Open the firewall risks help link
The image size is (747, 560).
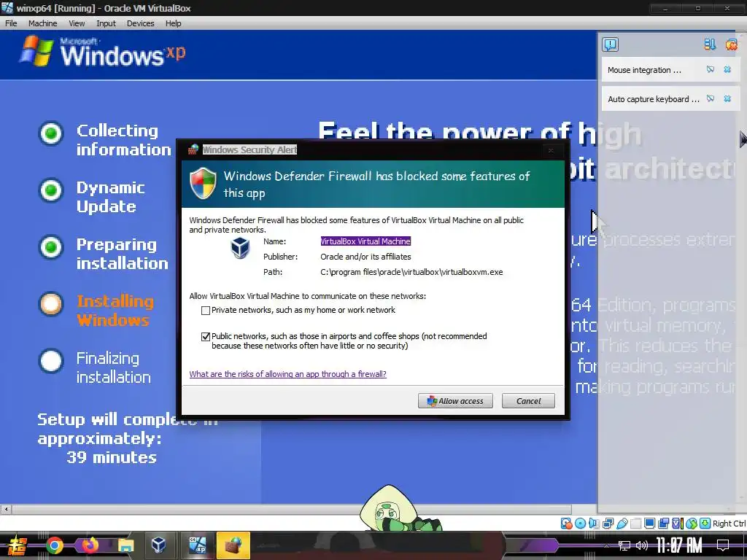point(287,374)
